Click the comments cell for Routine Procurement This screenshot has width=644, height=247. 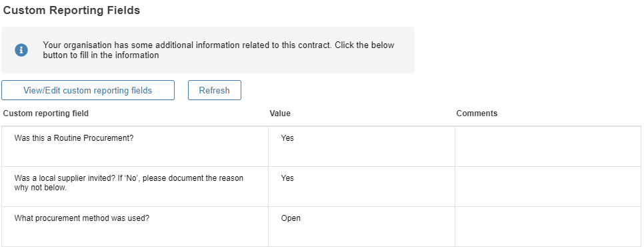548,146
